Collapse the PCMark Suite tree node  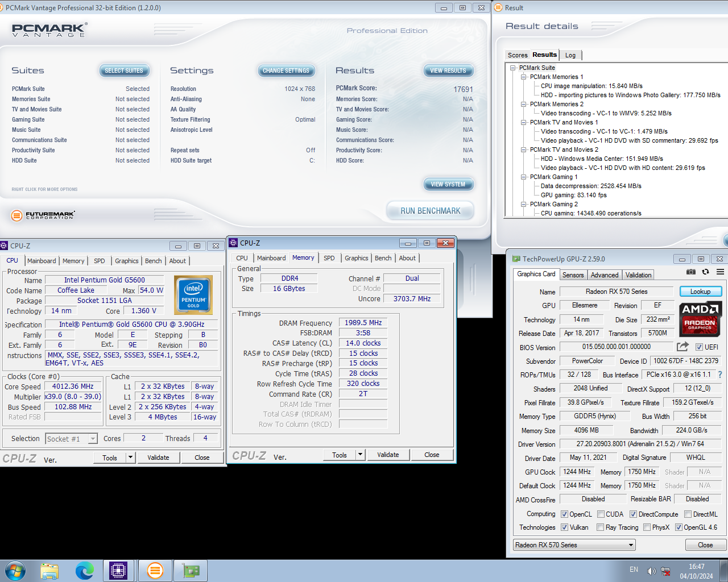pyautogui.click(x=513, y=68)
